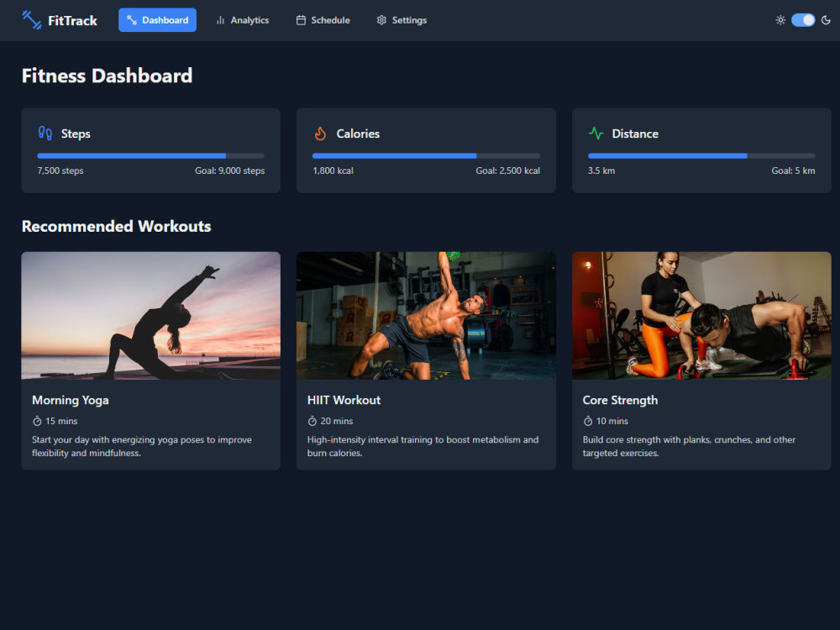The height and width of the screenshot is (630, 840).
Task: Click the HIIT Workout description text
Action: [423, 446]
